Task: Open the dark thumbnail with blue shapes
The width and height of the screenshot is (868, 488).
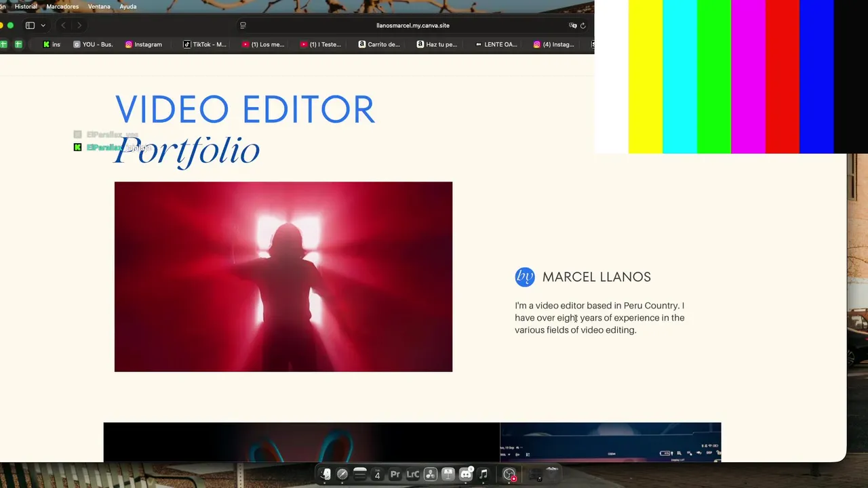Action: pos(302,443)
